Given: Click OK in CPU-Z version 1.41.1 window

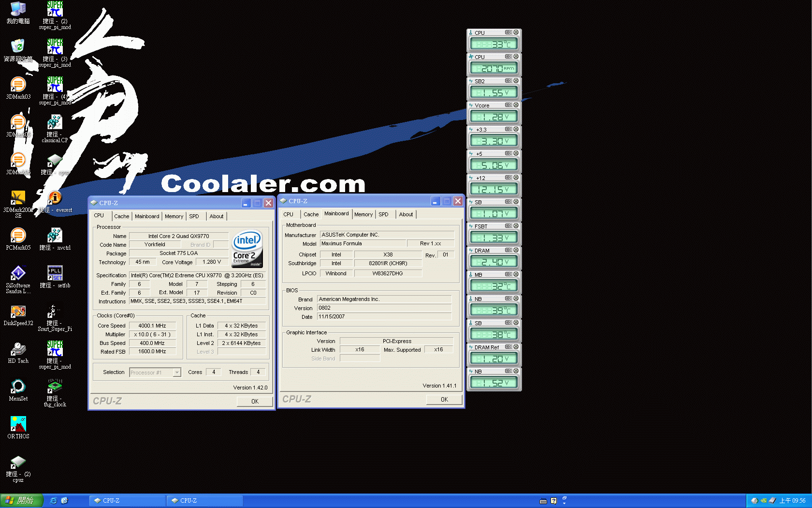Looking at the screenshot, I should [444, 400].
